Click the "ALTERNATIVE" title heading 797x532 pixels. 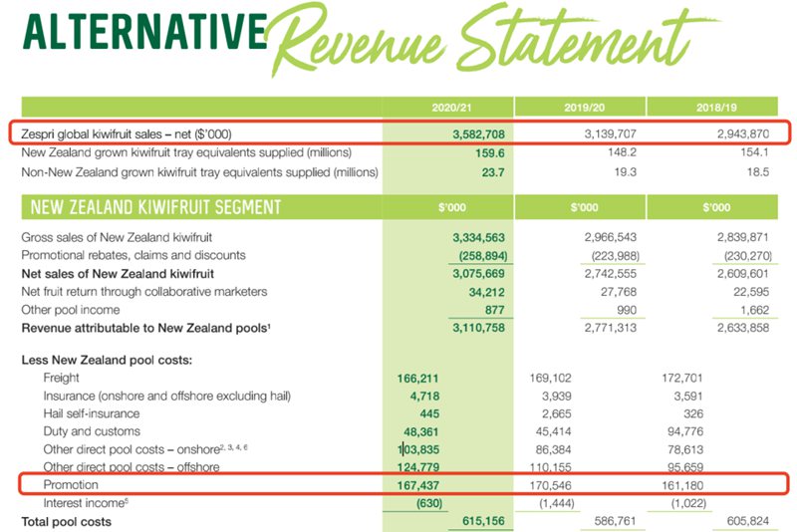coord(144,32)
